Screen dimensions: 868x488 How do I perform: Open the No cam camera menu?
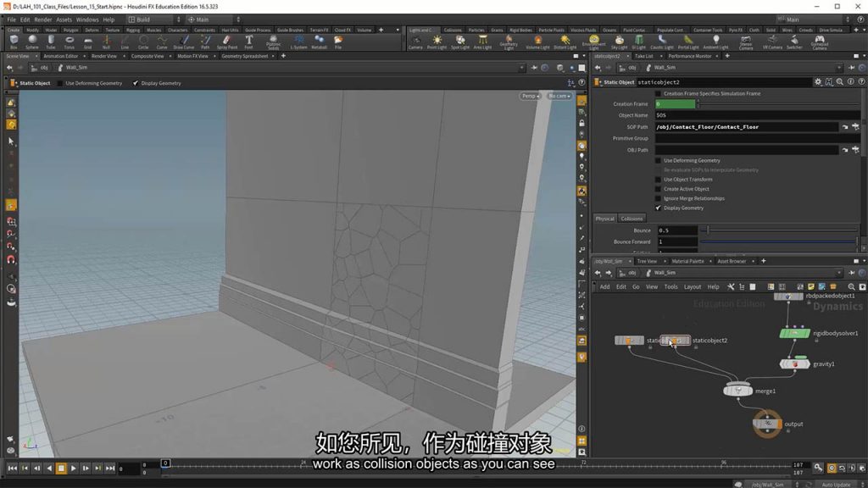[559, 96]
